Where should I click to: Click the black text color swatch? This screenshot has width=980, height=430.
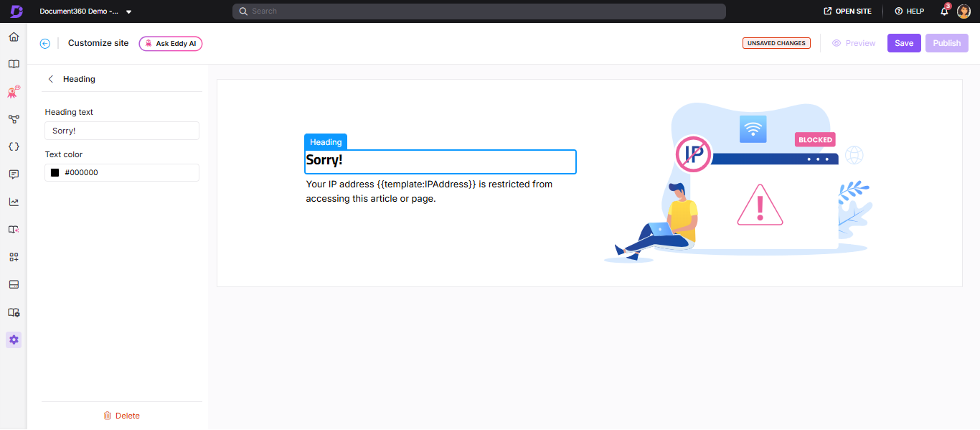[x=55, y=173]
